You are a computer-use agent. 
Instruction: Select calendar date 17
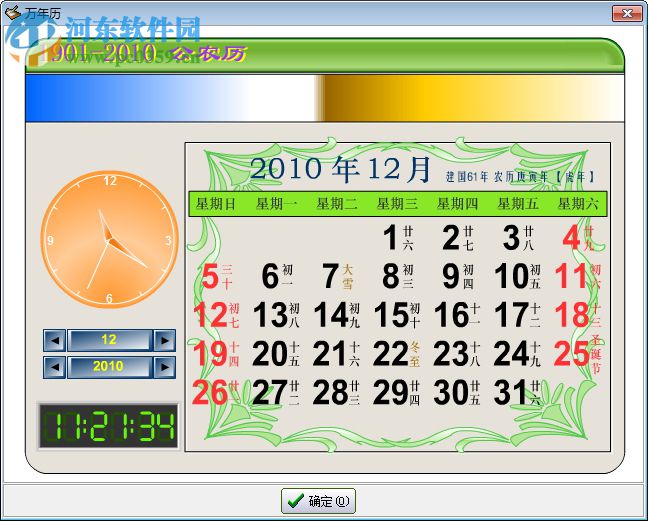pyautogui.click(x=517, y=315)
